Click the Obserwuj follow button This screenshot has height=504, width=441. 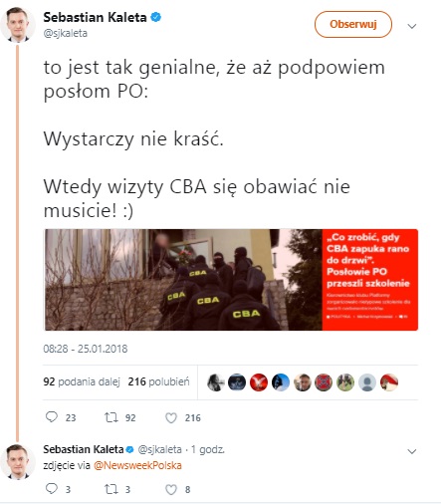pyautogui.click(x=353, y=24)
